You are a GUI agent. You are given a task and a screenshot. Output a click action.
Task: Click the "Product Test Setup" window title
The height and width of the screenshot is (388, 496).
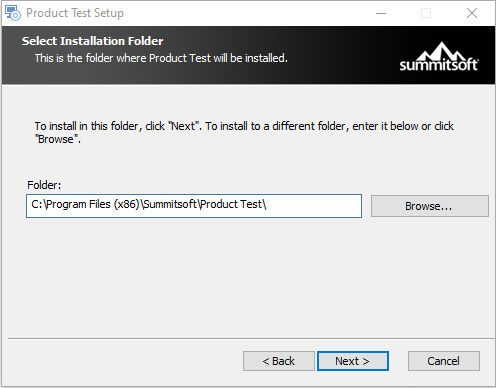coord(75,13)
